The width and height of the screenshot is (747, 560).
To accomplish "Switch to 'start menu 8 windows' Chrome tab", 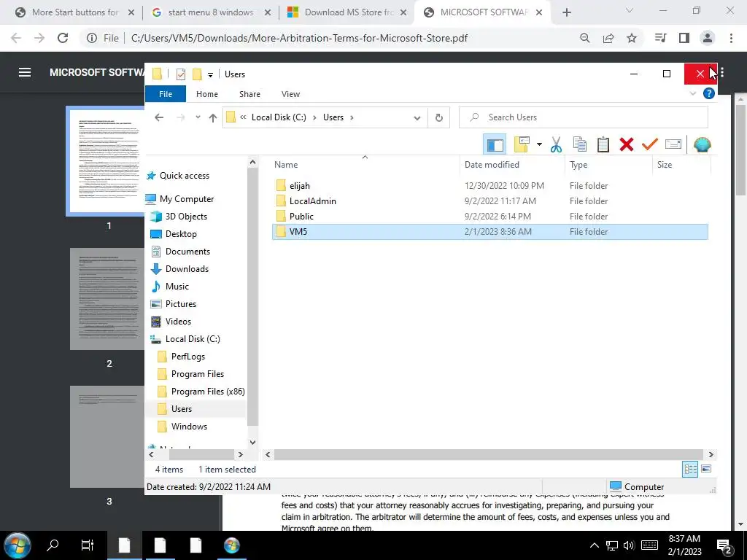I will 211,12.
